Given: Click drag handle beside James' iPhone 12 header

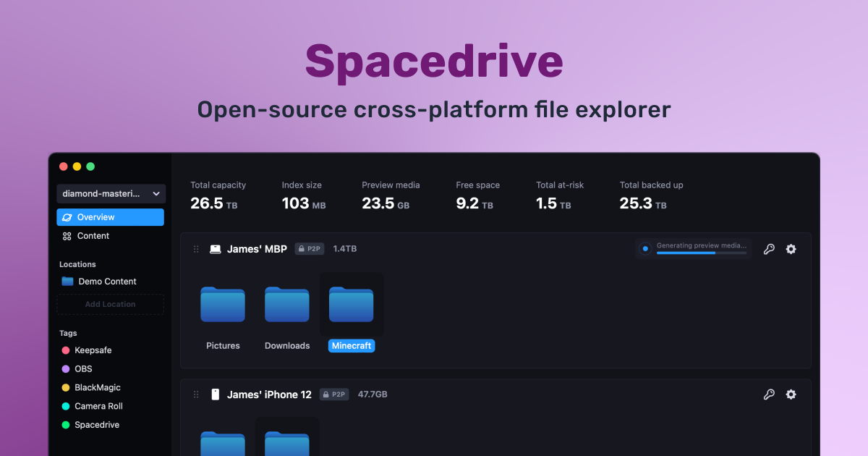Looking at the screenshot, I should (195, 394).
